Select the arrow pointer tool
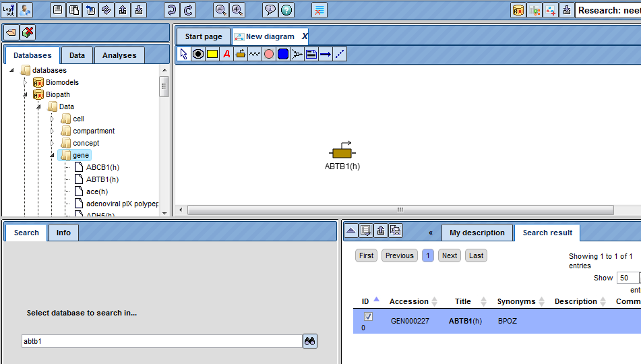This screenshot has width=641, height=364. (183, 54)
